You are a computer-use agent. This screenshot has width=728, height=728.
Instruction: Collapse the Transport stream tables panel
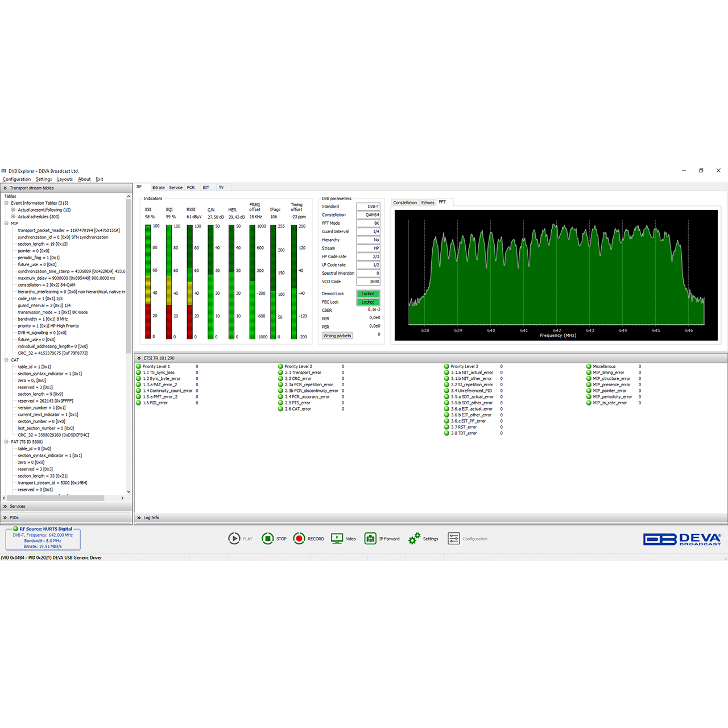(5, 188)
